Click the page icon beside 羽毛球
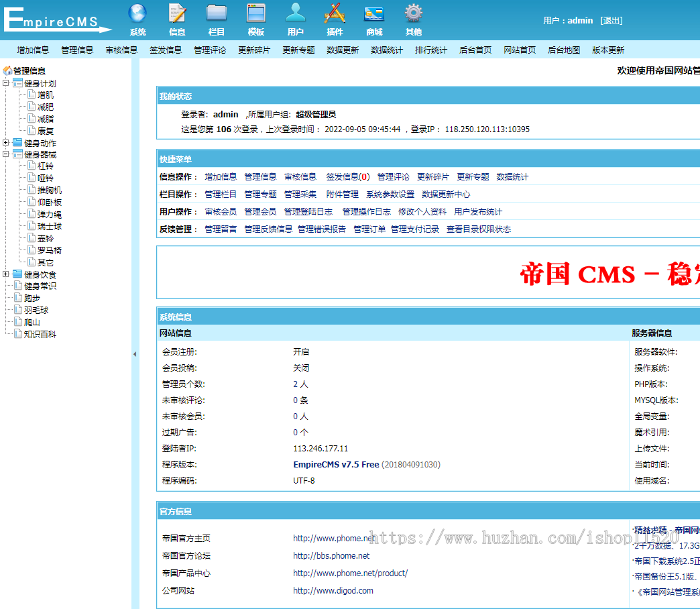This screenshot has height=609, width=700. (x=18, y=310)
